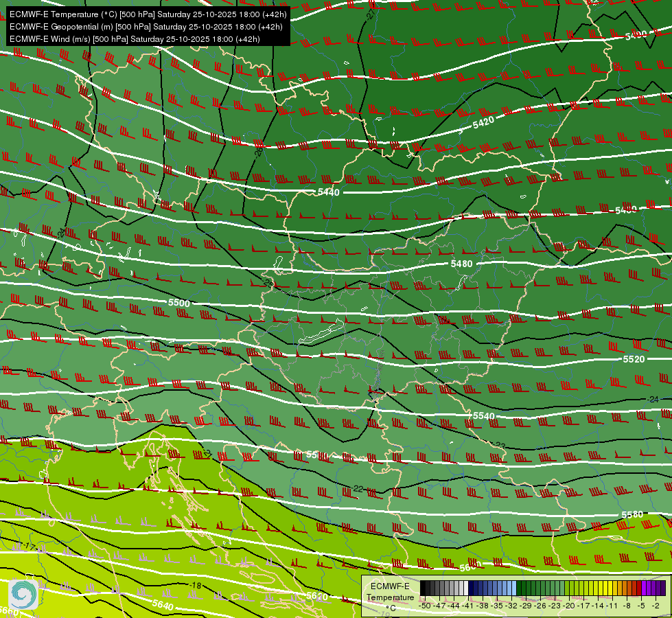Image resolution: width=672 pixels, height=618 pixels.
Task: Click the 5440 geopotential contour label
Action: (329, 192)
